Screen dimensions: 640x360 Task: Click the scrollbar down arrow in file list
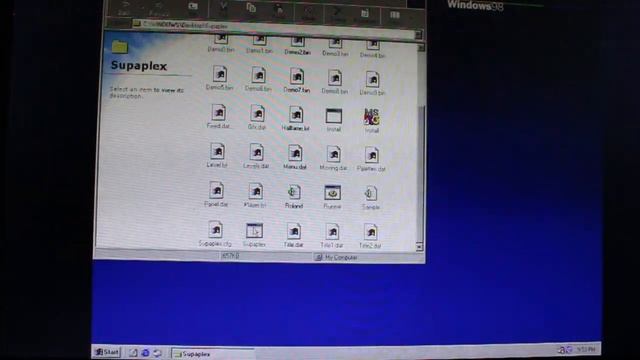click(419, 247)
